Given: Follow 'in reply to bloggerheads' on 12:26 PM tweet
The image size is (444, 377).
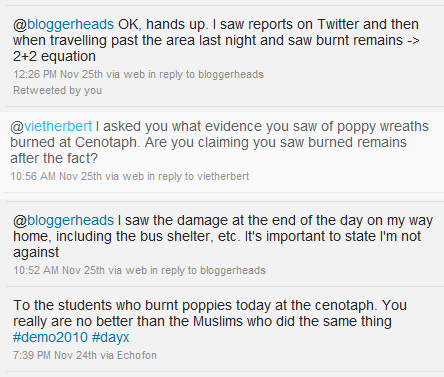Looking at the screenshot, I should click(x=206, y=74).
